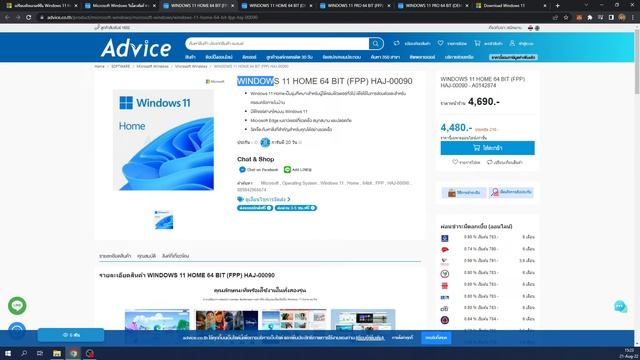Image resolution: width=640 pixels, height=360 pixels.
Task: Open Windows taskbar search
Action: tap(24, 353)
